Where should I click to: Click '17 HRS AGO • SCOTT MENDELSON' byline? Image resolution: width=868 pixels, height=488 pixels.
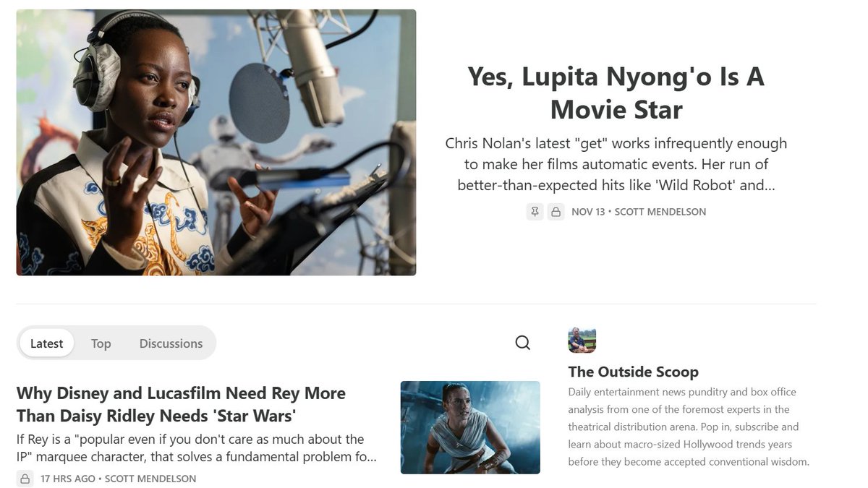pyautogui.click(x=119, y=479)
